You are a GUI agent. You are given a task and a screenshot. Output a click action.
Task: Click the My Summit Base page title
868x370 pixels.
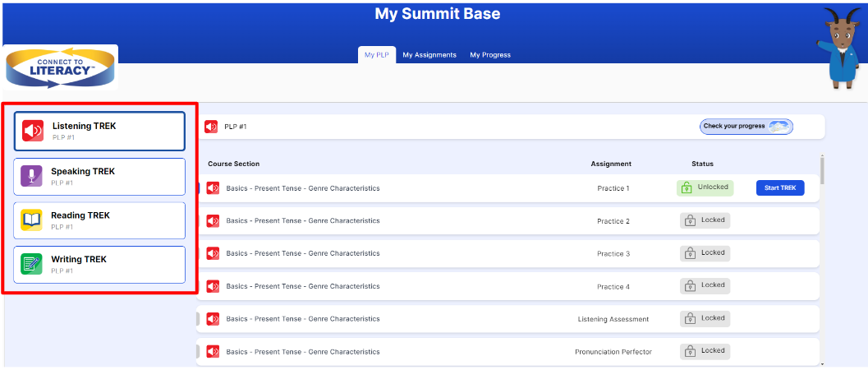[x=438, y=14]
